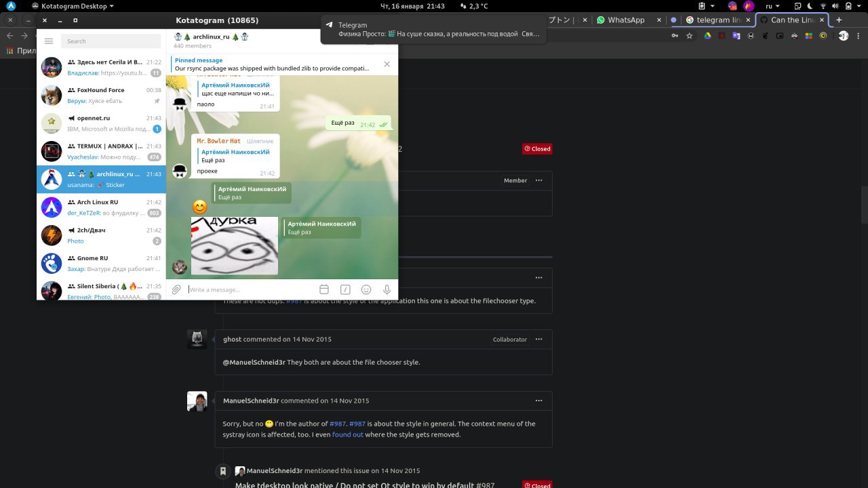Viewport: 868px width, 488px height.
Task: Open the schedule message calendar icon
Action: [x=324, y=289]
